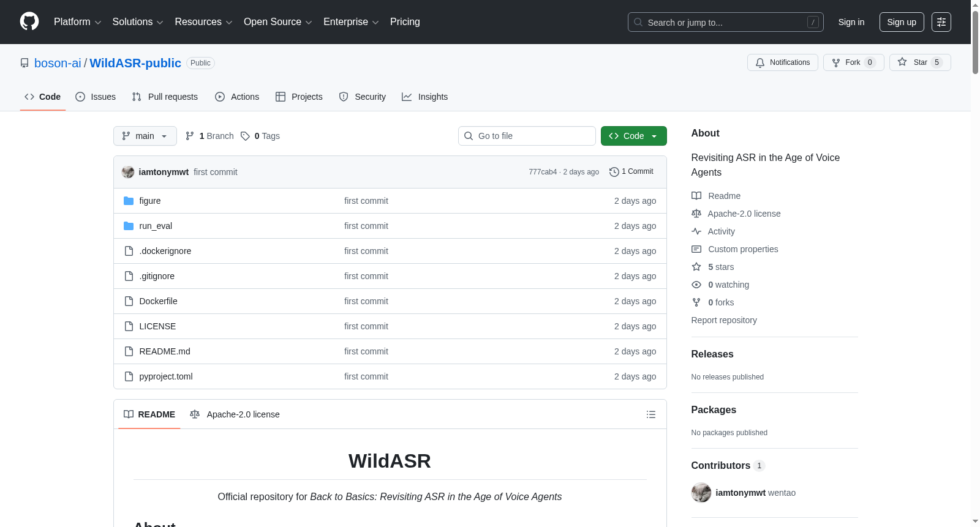Focus the Go to file input
The image size is (980, 527).
coord(527,136)
